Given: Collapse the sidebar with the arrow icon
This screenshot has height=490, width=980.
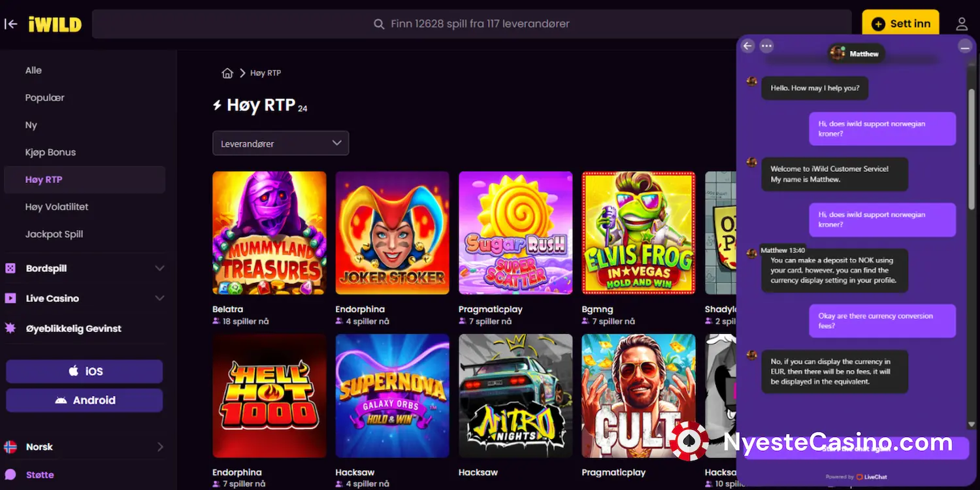Looking at the screenshot, I should point(11,24).
